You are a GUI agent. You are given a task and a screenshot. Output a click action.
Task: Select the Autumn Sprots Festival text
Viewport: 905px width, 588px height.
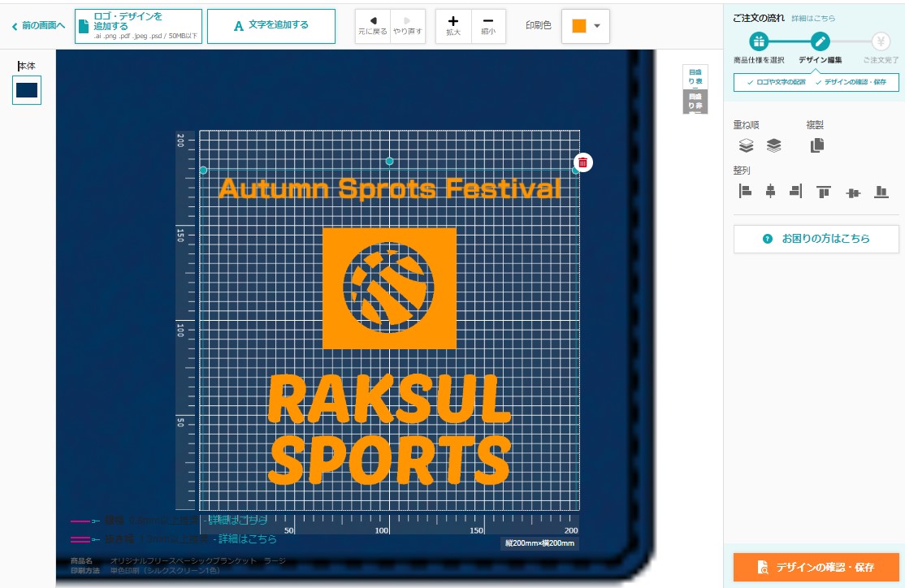tap(390, 188)
